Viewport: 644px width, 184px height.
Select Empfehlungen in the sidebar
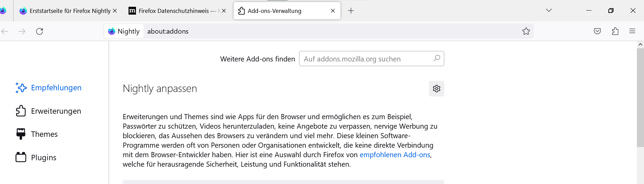point(56,88)
